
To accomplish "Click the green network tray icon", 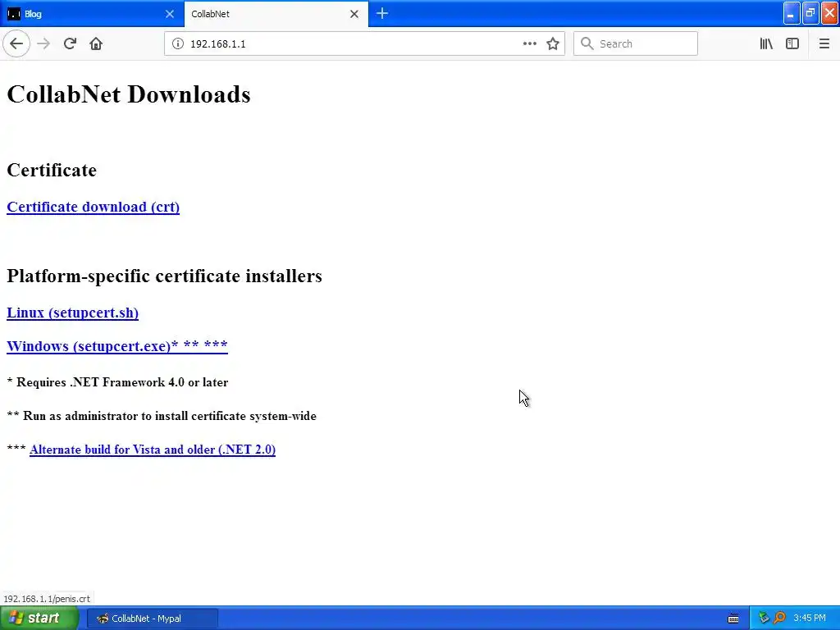I will click(764, 619).
